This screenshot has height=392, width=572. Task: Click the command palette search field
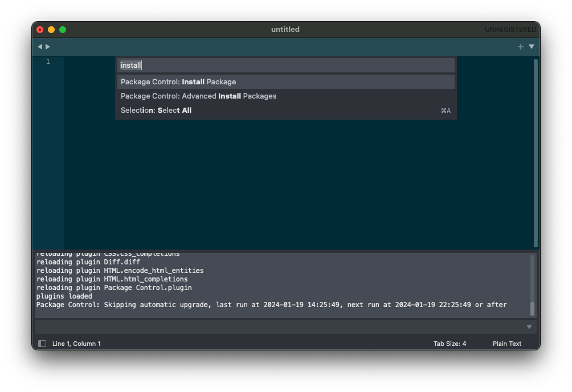pyautogui.click(x=285, y=66)
